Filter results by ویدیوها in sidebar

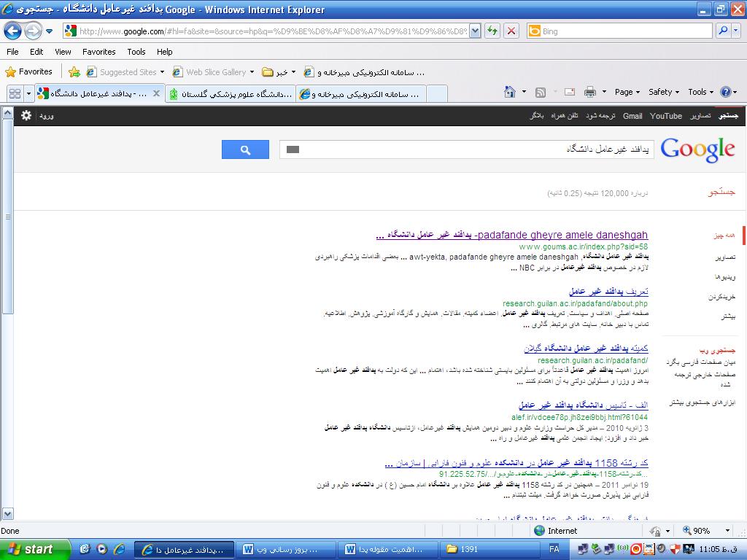coord(725,276)
